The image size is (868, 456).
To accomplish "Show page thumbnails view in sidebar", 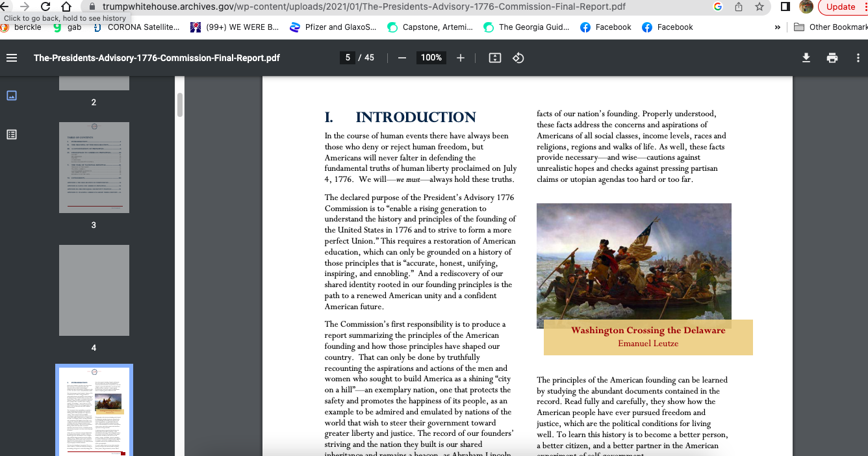I will pos(12,95).
